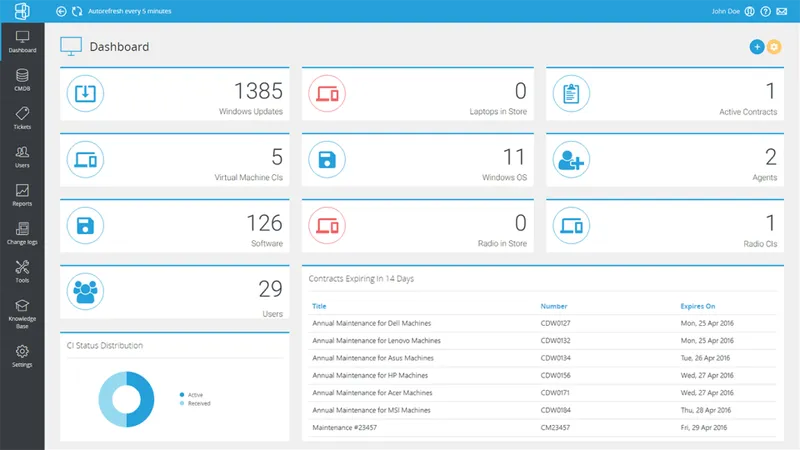Viewport: 800px width, 450px height.
Task: Click the 29 Users count
Action: coord(270,289)
